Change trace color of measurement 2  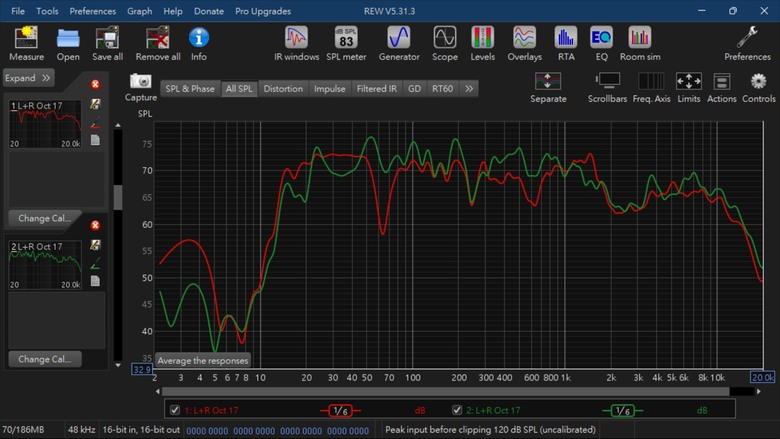(x=95, y=263)
